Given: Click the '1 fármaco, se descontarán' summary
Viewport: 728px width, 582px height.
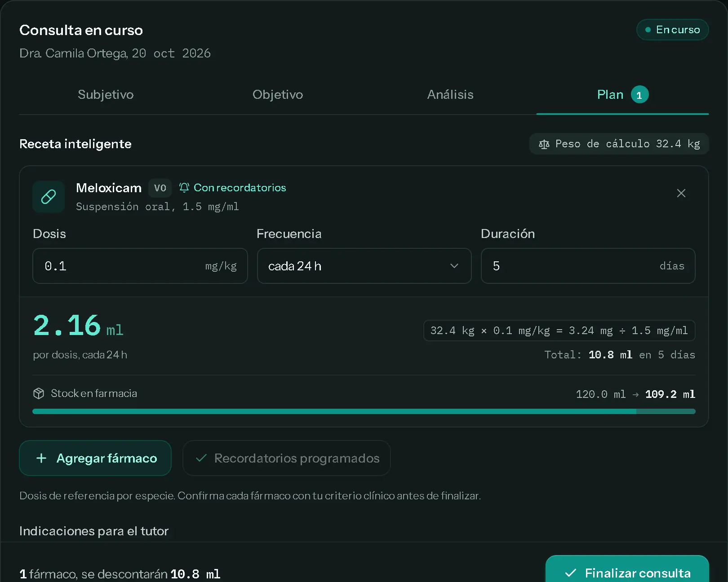Looking at the screenshot, I should click(120, 574).
